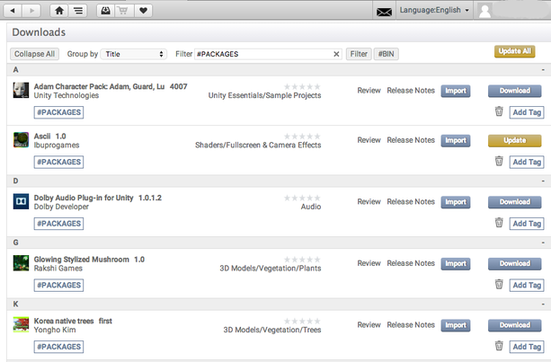Import Korea native trees
551x362 pixels.
point(455,325)
